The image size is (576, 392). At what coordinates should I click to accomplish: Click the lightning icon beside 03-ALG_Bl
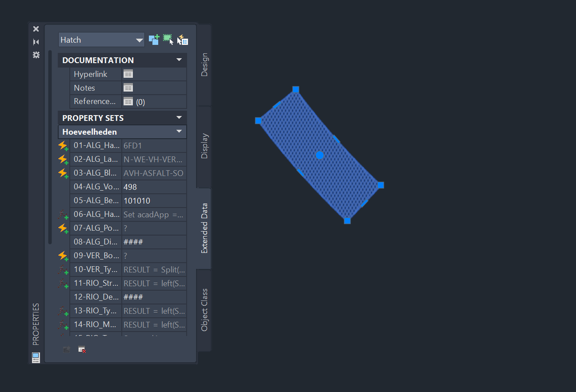(63, 173)
